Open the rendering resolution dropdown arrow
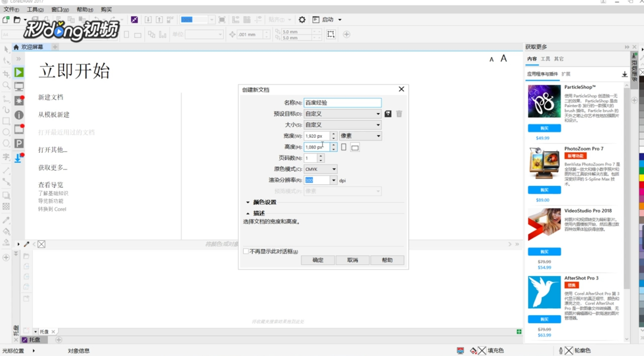The width and height of the screenshot is (644, 356). pyautogui.click(x=334, y=180)
